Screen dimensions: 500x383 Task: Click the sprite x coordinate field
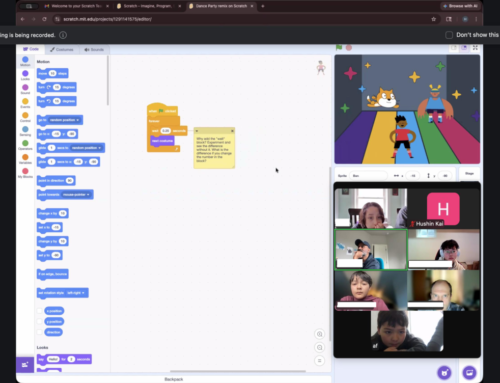413,176
